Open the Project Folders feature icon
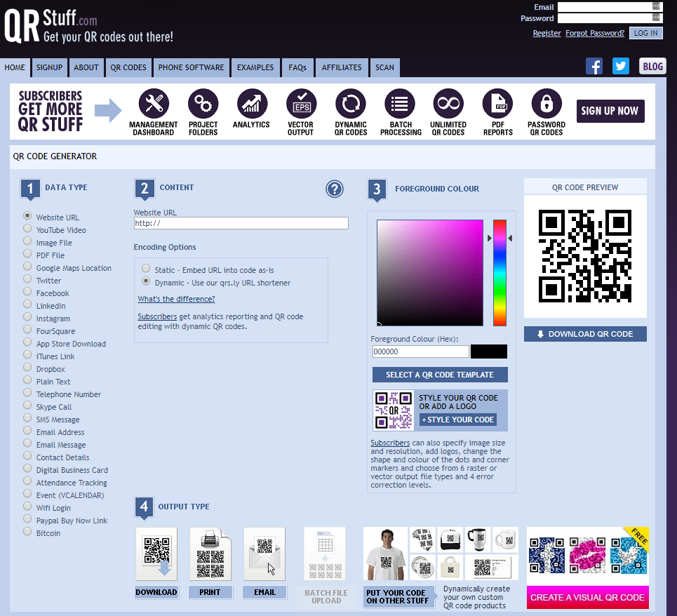Image resolution: width=677 pixels, height=616 pixels. (x=203, y=104)
